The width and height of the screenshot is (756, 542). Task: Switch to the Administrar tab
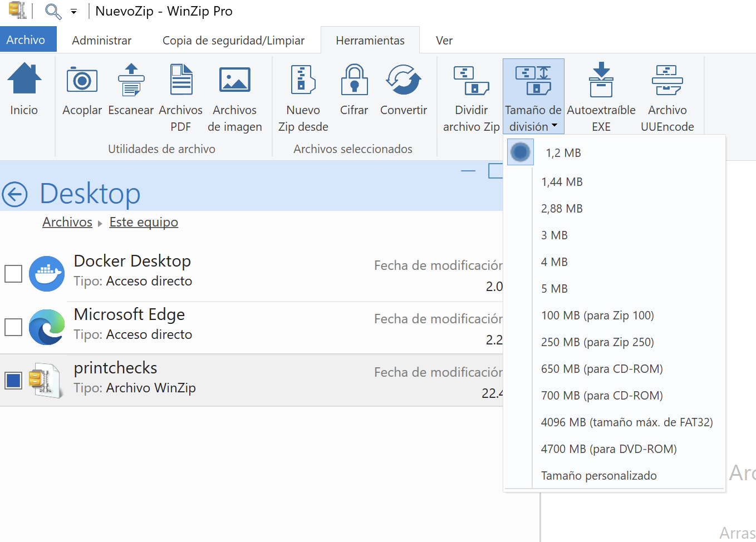point(101,41)
